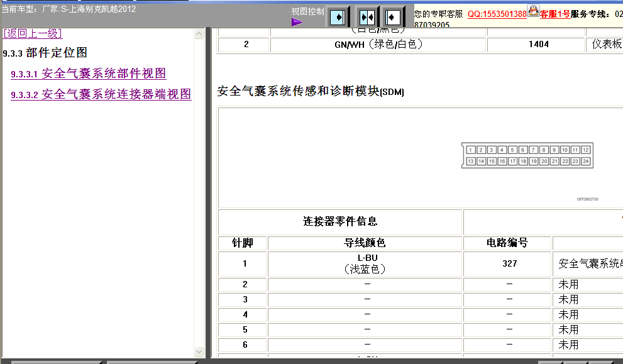Click the right-pointing arrow view control button

click(339, 16)
